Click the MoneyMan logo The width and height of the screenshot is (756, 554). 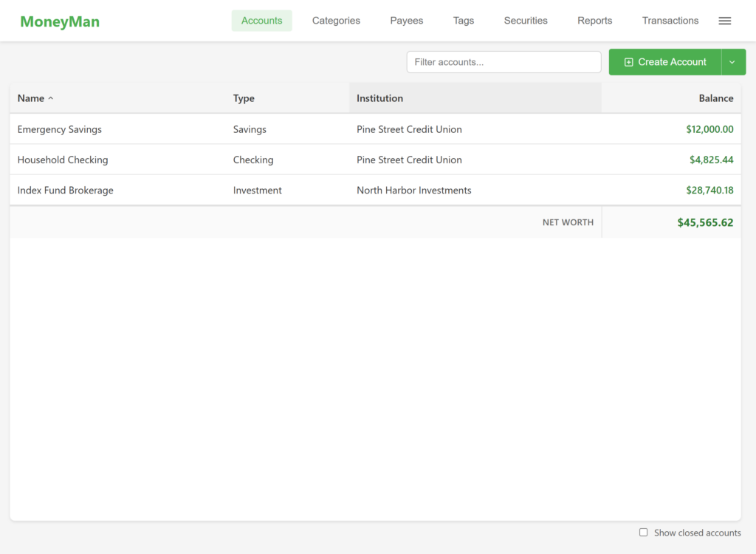click(x=60, y=21)
